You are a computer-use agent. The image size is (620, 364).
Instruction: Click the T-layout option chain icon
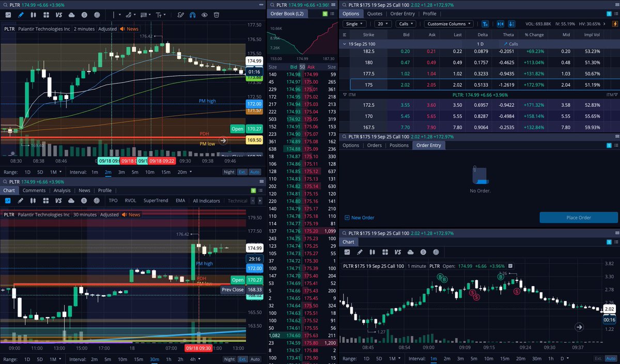point(485,24)
